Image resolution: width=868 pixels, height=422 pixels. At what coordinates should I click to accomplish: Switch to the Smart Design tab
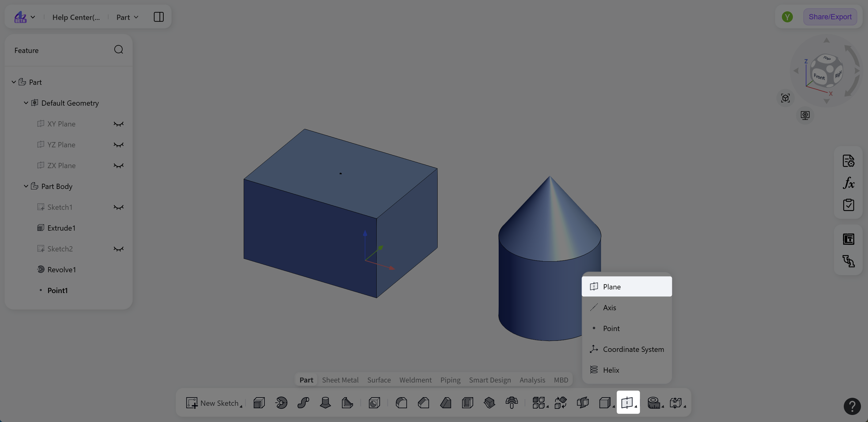(x=489, y=380)
